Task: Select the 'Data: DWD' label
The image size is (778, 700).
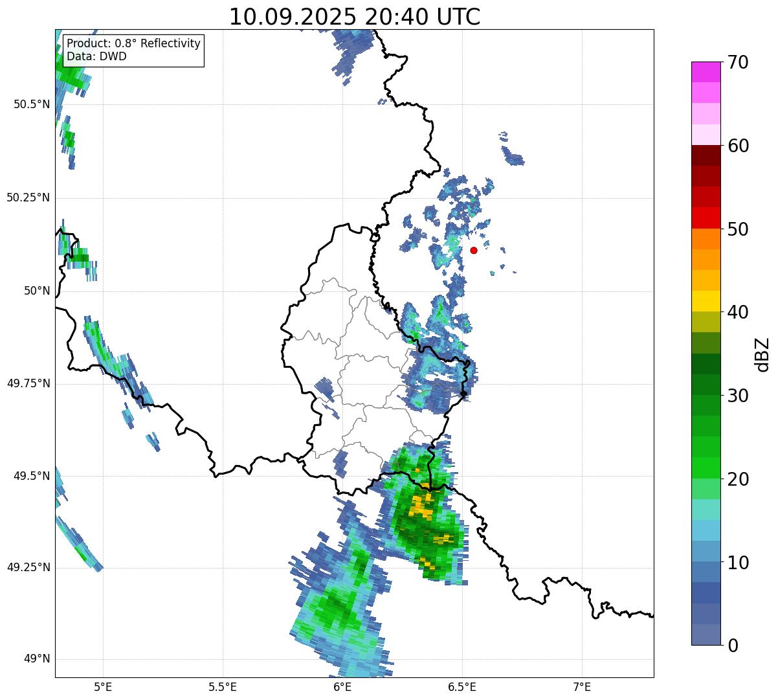Action: (96, 57)
